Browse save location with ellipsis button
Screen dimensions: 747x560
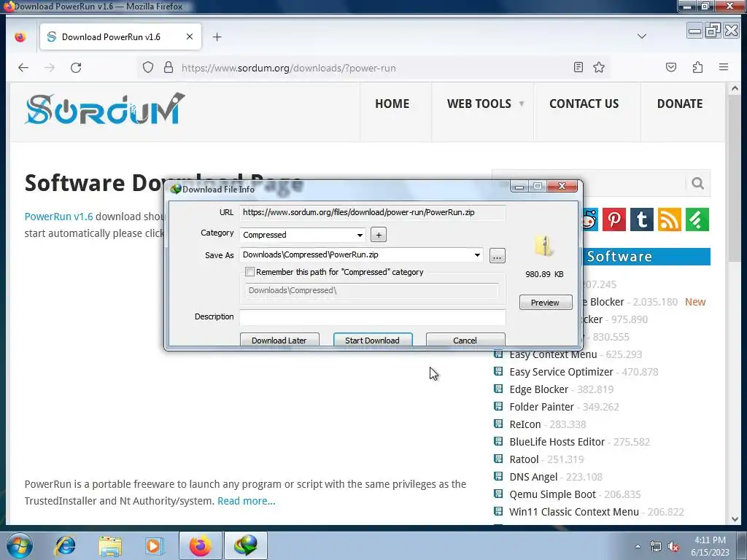pyautogui.click(x=497, y=256)
